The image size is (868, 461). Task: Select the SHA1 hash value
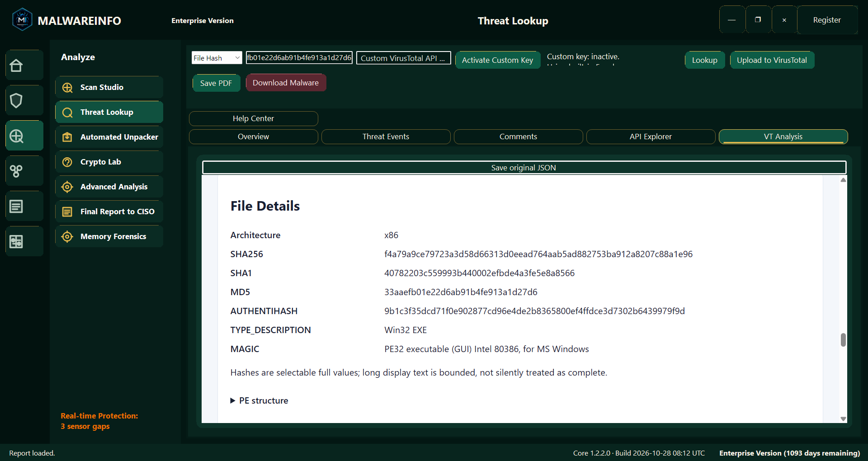[x=479, y=273]
